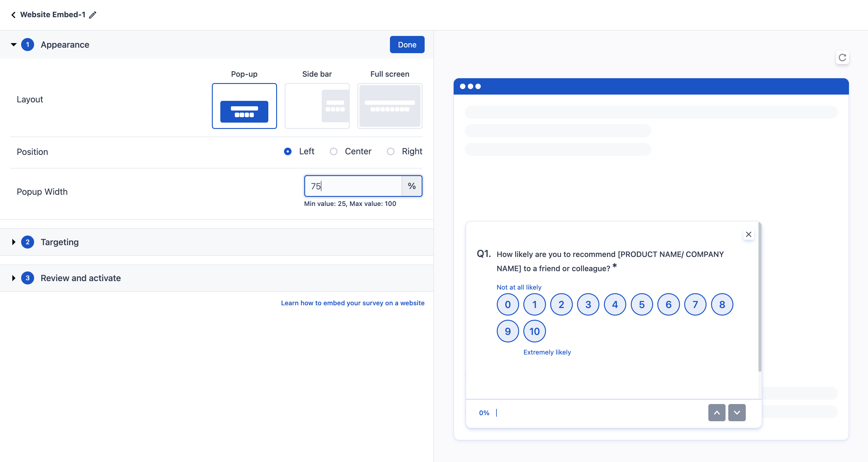The height and width of the screenshot is (462, 868).
Task: Set position to Right
Action: click(391, 151)
